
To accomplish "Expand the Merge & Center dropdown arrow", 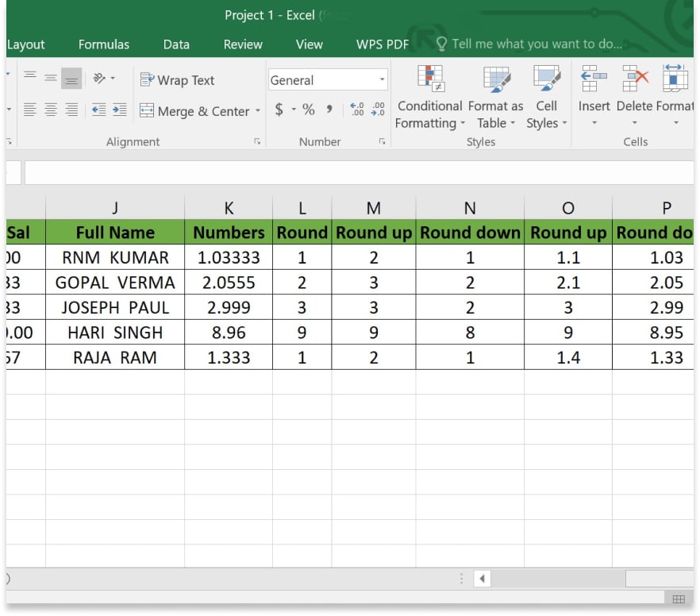I will tap(257, 112).
